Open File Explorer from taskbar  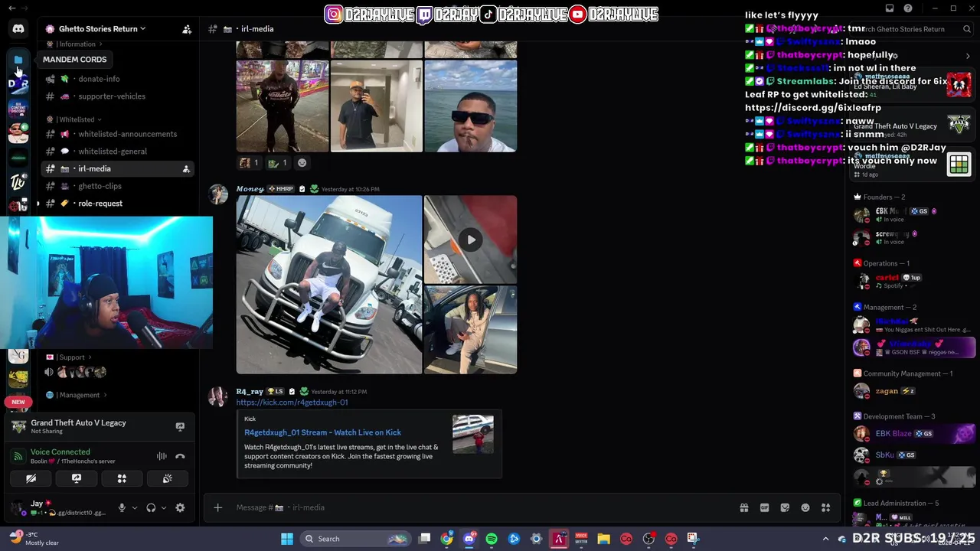click(x=603, y=539)
